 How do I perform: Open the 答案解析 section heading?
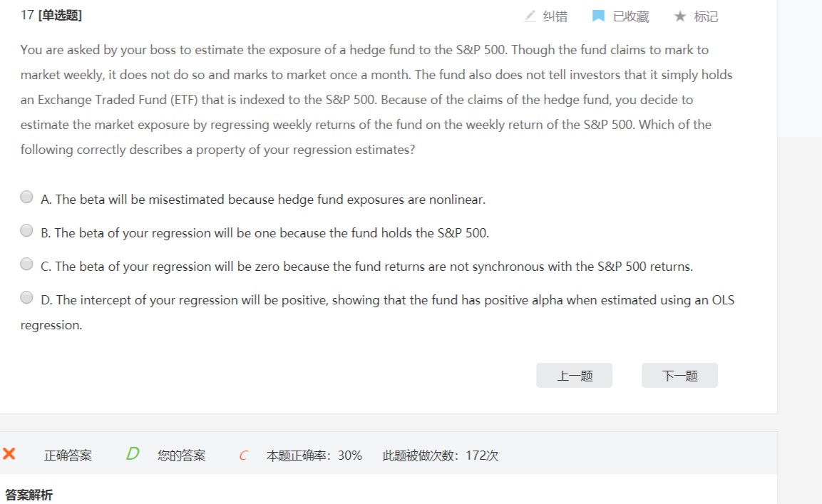click(x=29, y=495)
